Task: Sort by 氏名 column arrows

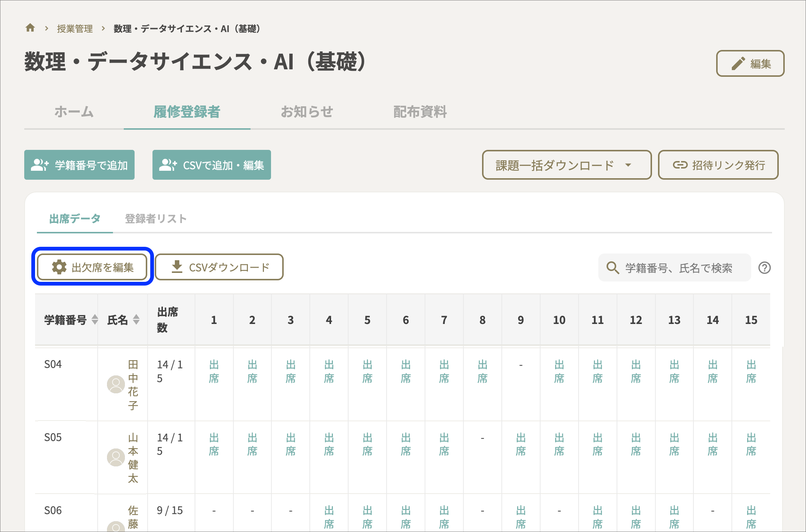Action: pyautogui.click(x=136, y=319)
